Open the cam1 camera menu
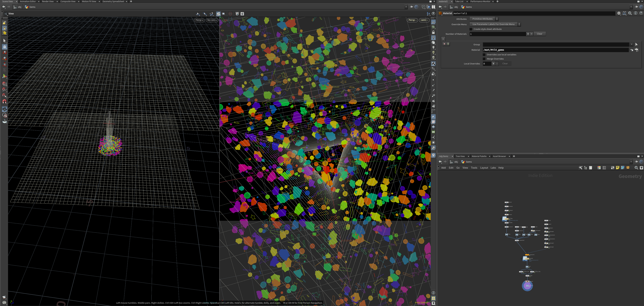The image size is (644, 306). click(424, 20)
